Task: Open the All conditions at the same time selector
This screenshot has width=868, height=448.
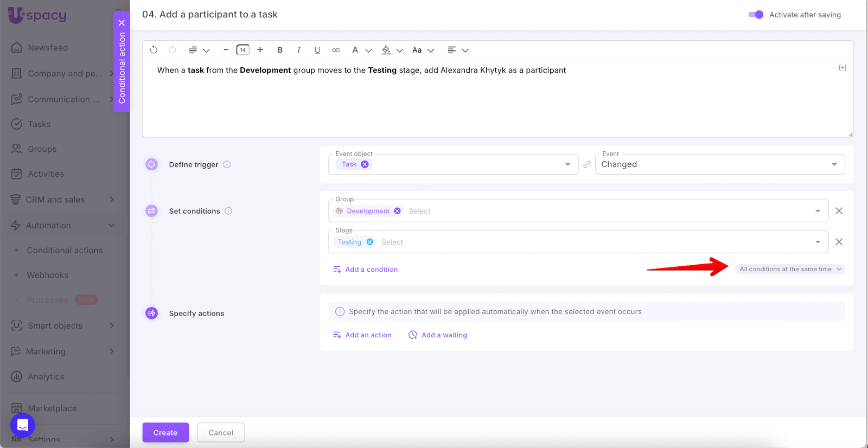Action: [x=789, y=269]
